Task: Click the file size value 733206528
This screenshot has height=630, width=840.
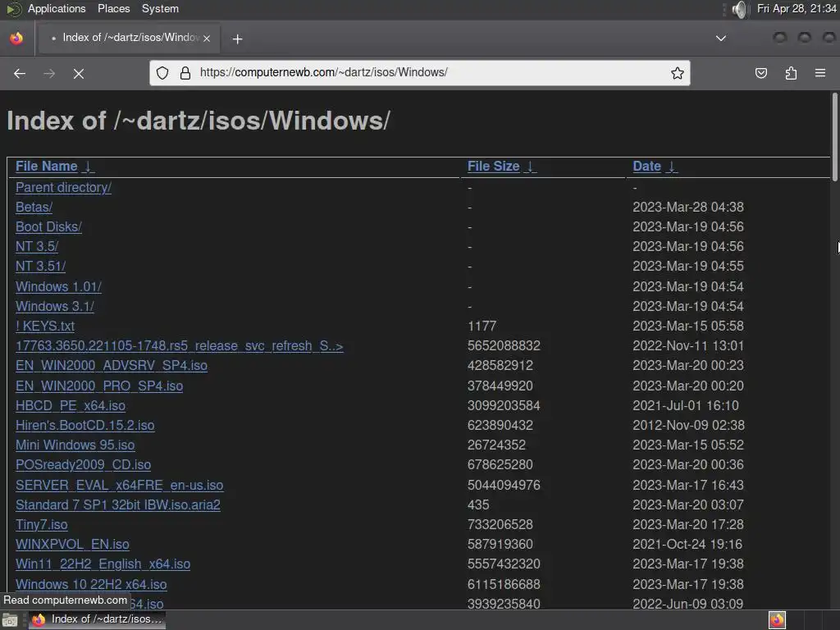Action: [500, 525]
